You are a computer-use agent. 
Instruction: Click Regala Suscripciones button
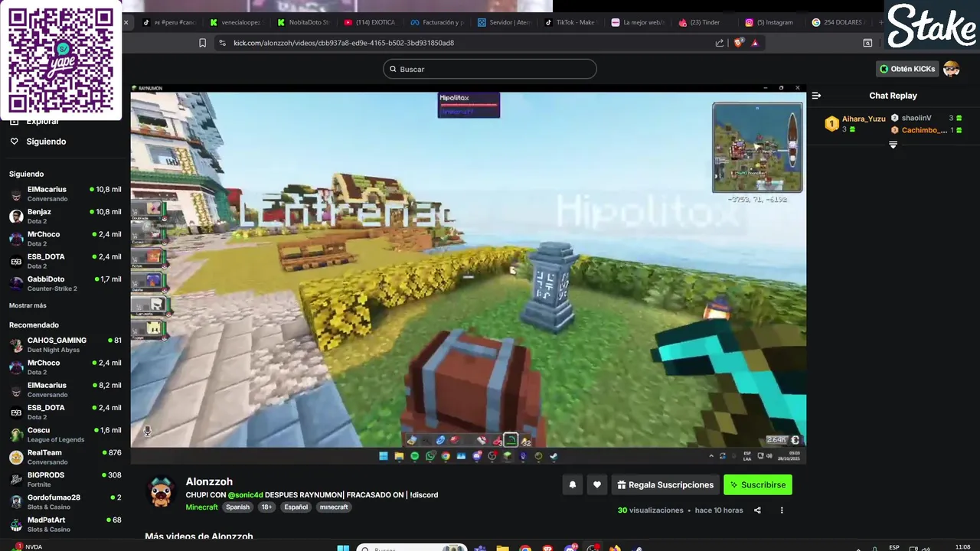[x=666, y=484]
